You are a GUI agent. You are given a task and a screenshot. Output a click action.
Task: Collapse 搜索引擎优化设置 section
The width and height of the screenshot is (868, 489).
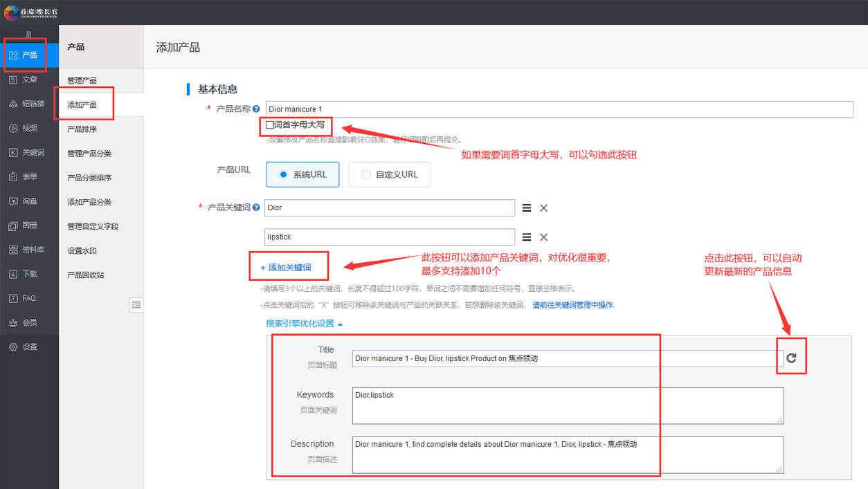pos(304,324)
